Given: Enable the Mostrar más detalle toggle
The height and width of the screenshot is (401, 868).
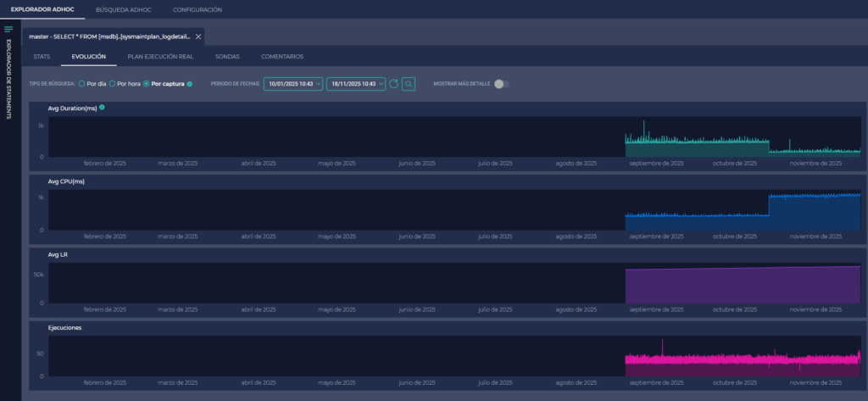Looking at the screenshot, I should [502, 84].
